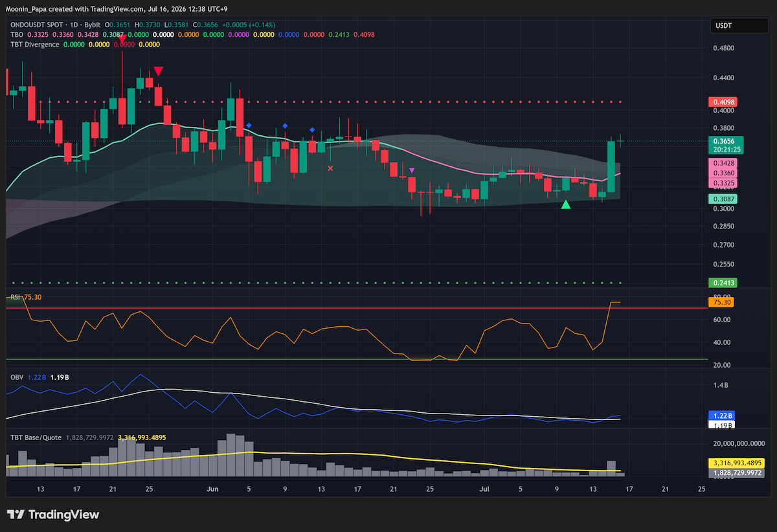
Task: Click the TradingView logo
Action: click(54, 515)
